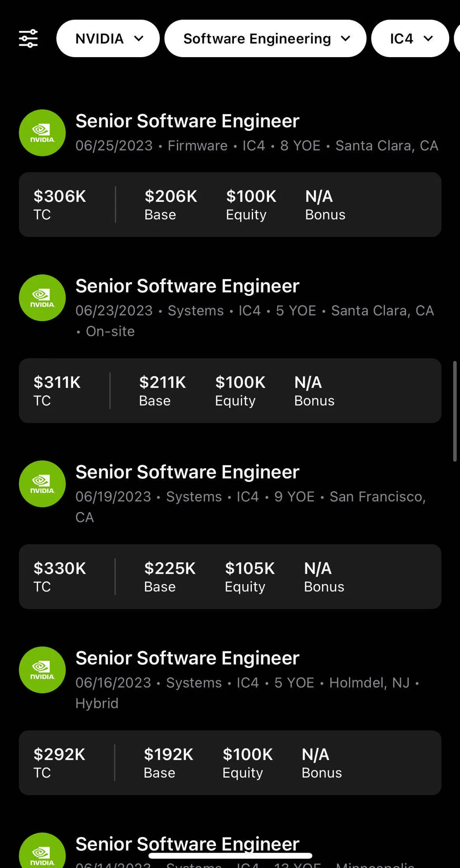This screenshot has height=868, width=460.
Task: Expand the NVIDIA company dropdown
Action: point(108,39)
